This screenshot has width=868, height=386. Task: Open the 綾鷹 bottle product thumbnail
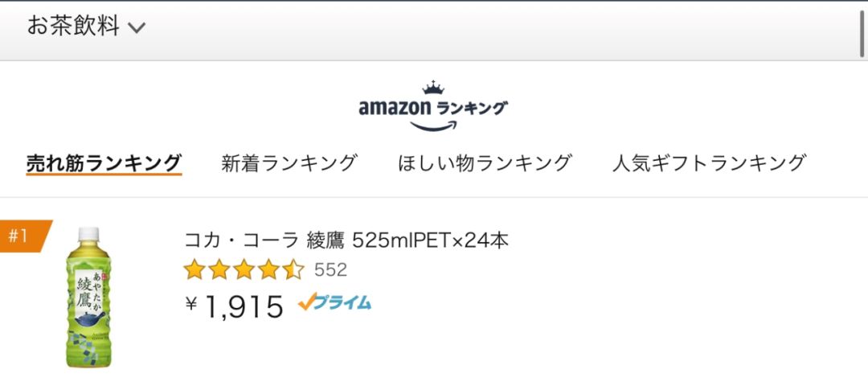click(x=88, y=298)
